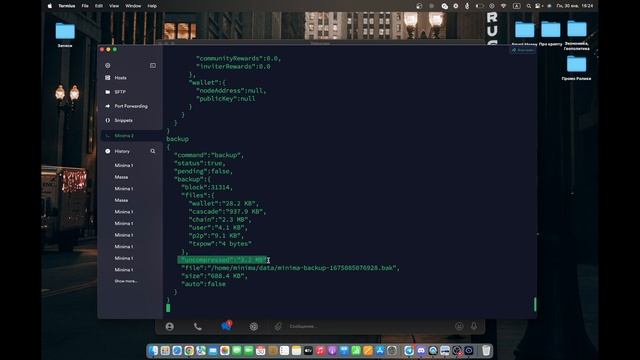Click the "communityRewards":0.0 line

click(238, 58)
